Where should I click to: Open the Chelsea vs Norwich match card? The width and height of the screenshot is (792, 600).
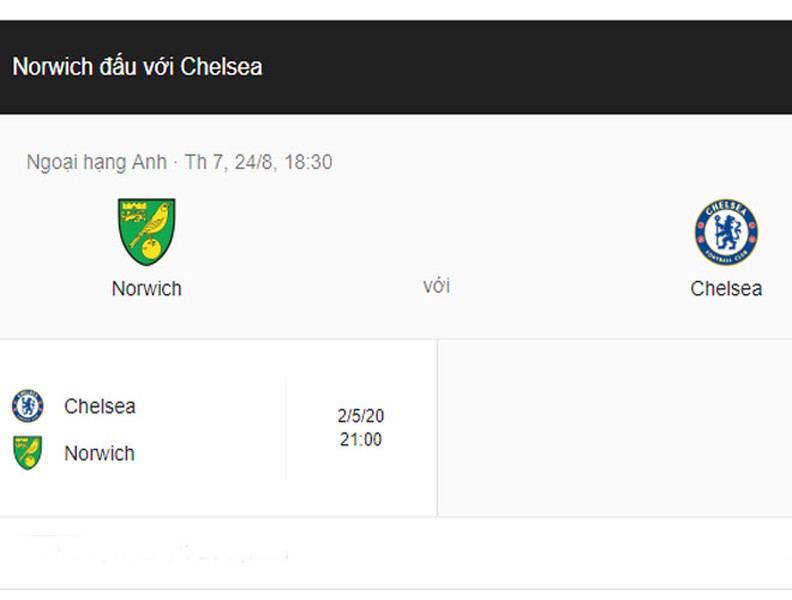click(x=218, y=428)
